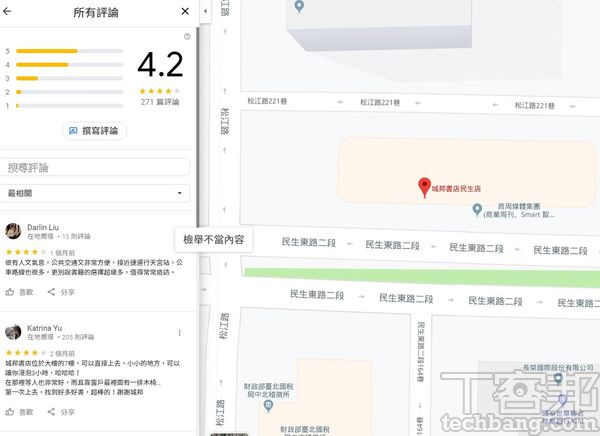
Task: Filter reviews by the 2-star bar
Action: point(69,92)
